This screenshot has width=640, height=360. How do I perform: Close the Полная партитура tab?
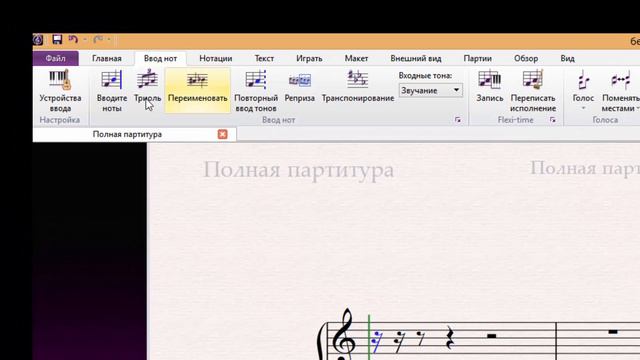222,134
